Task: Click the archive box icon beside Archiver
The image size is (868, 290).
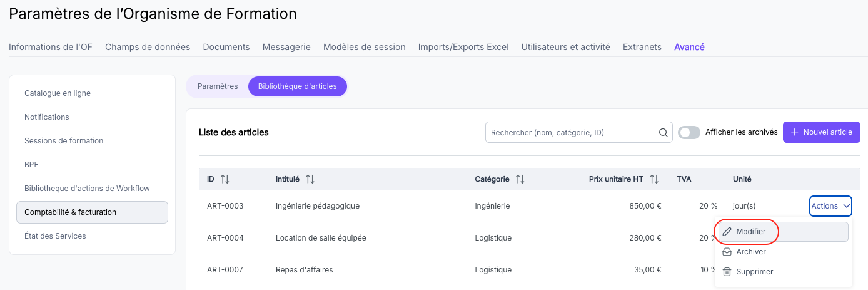Action: (727, 252)
